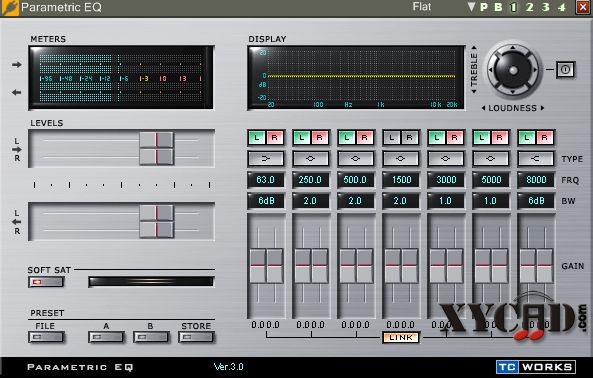Click the output meter arrow icon
This screenshot has height=378, width=593.
17,92
